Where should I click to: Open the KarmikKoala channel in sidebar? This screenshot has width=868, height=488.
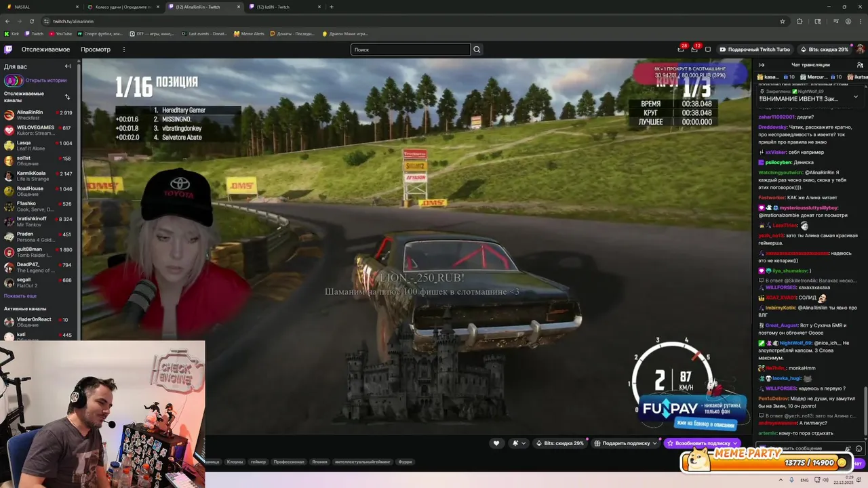[40, 176]
